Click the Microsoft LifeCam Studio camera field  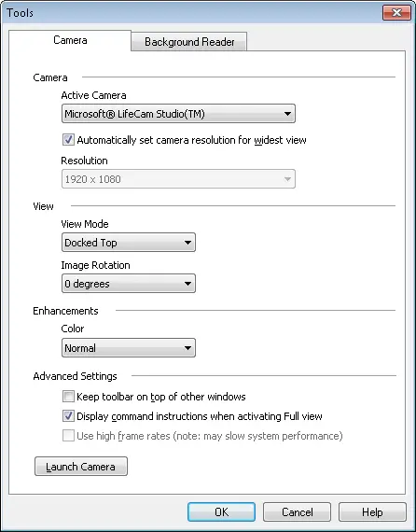pyautogui.click(x=178, y=114)
